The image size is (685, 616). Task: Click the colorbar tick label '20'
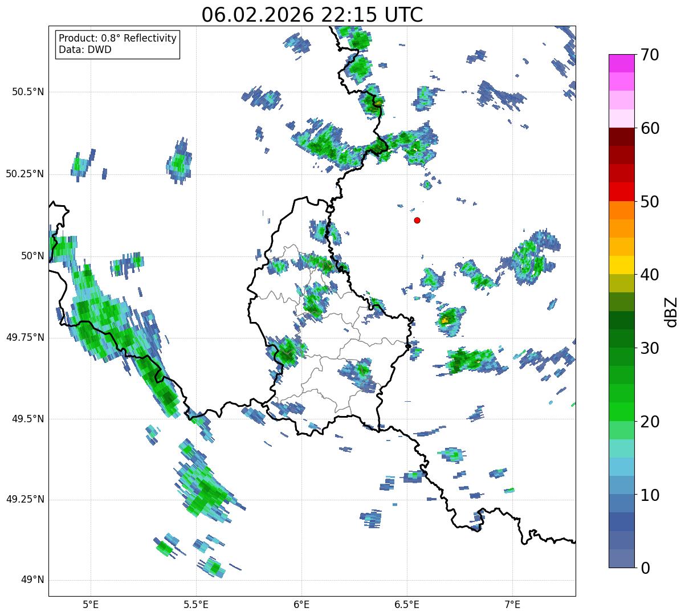coord(649,422)
